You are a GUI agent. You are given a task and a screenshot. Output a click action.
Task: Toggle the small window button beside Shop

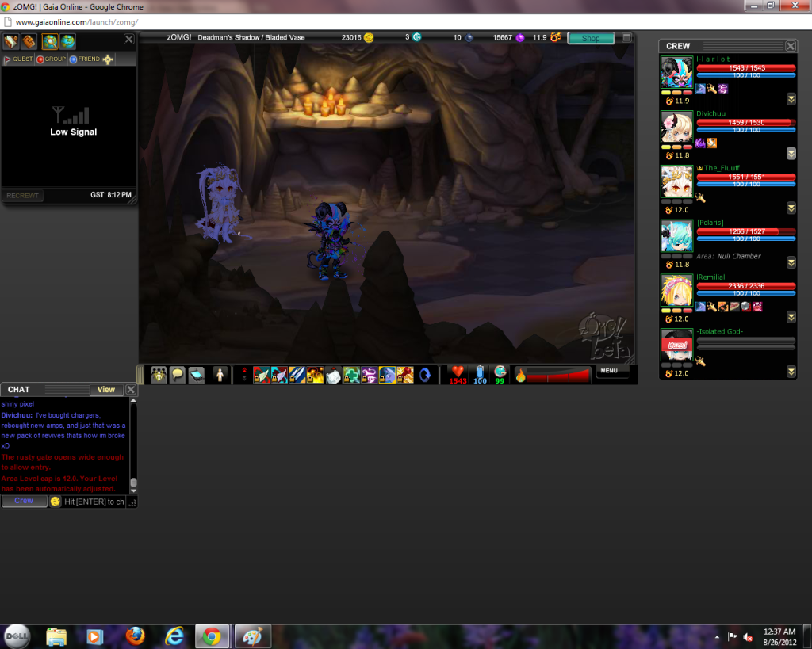tap(626, 38)
